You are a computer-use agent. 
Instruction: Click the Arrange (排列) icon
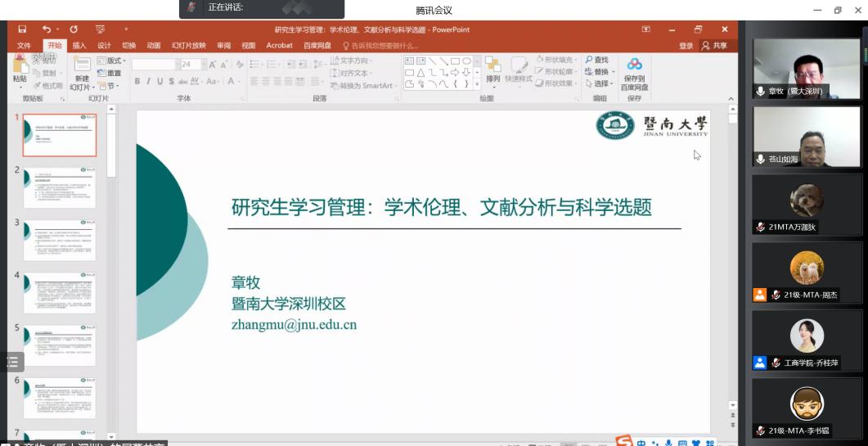coord(492,65)
